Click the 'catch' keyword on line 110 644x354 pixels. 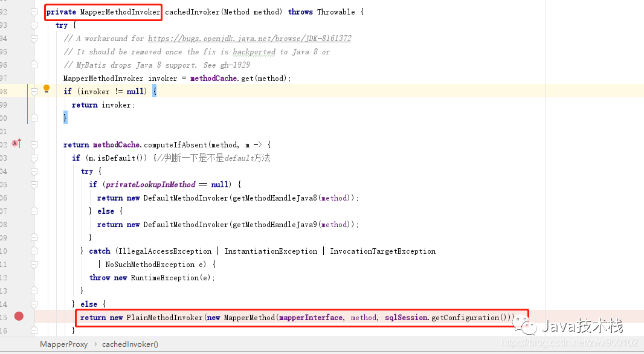coord(100,251)
